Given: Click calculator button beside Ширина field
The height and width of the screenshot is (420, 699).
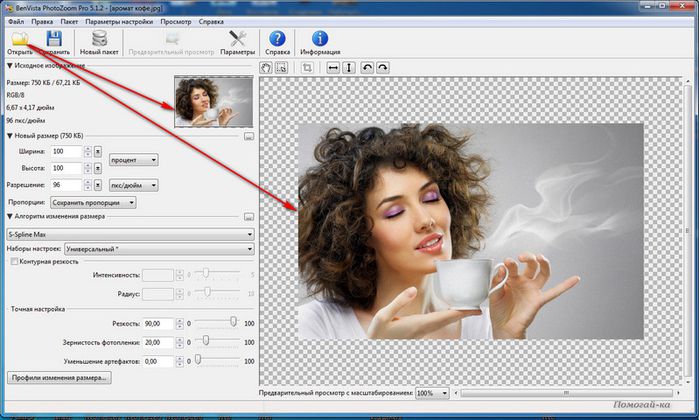Looking at the screenshot, I should pyautogui.click(x=98, y=152).
